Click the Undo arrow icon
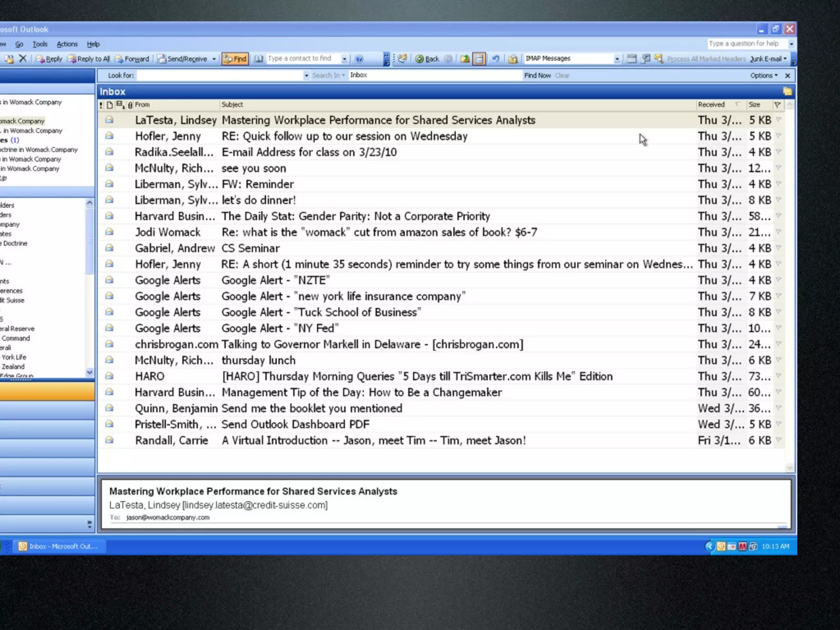Screen dimensions: 840x630 click(x=495, y=59)
